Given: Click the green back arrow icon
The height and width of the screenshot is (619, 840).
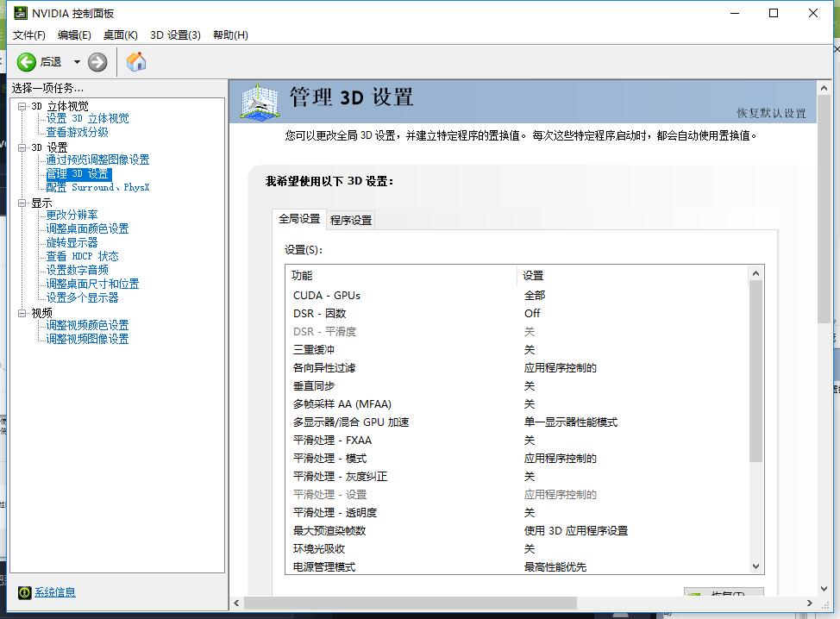Looking at the screenshot, I should pyautogui.click(x=26, y=62).
